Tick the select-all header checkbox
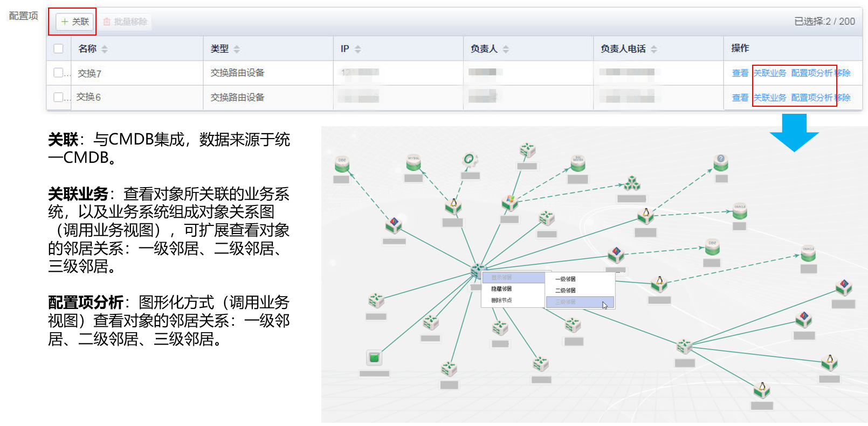868x426 pixels. [x=59, y=49]
